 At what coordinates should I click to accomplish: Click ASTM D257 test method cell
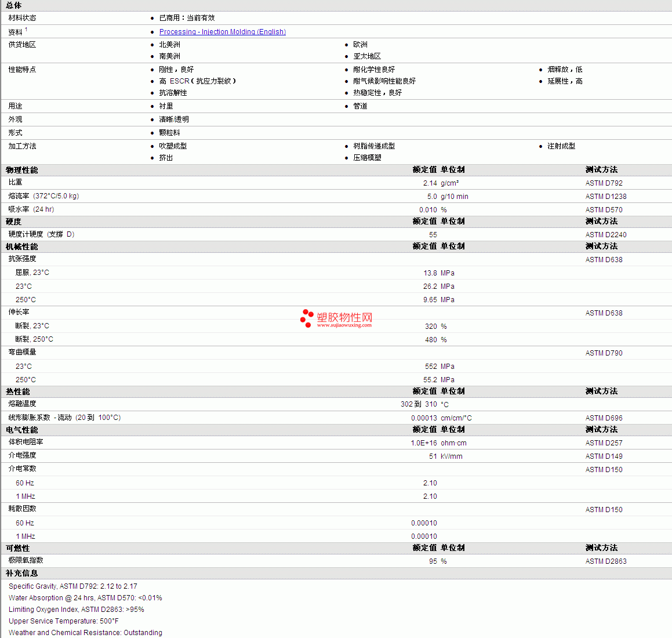pos(604,443)
